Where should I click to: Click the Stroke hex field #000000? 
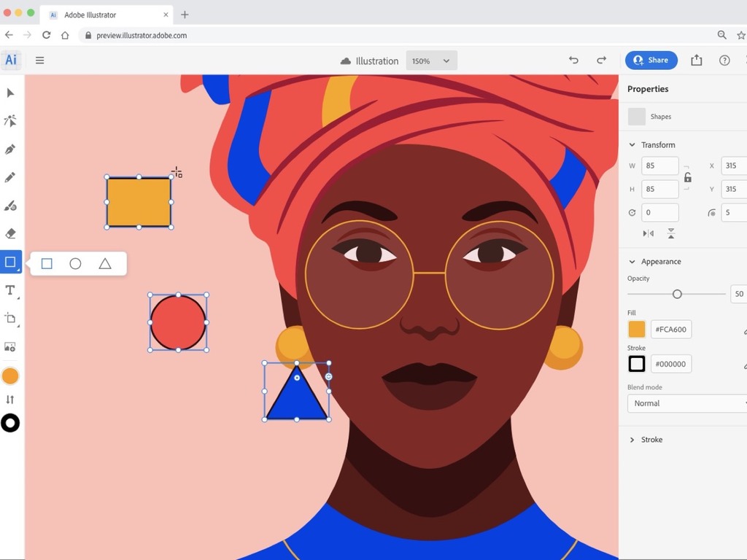671,364
